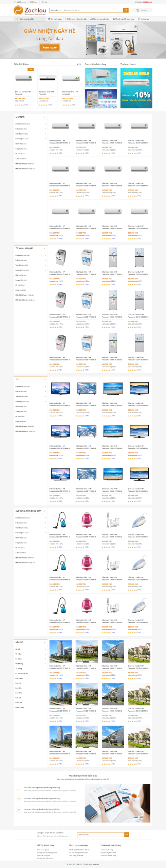Click the Hotline phone icon
The height and width of the screenshot is (868, 166).
pyautogui.click(x=135, y=2)
